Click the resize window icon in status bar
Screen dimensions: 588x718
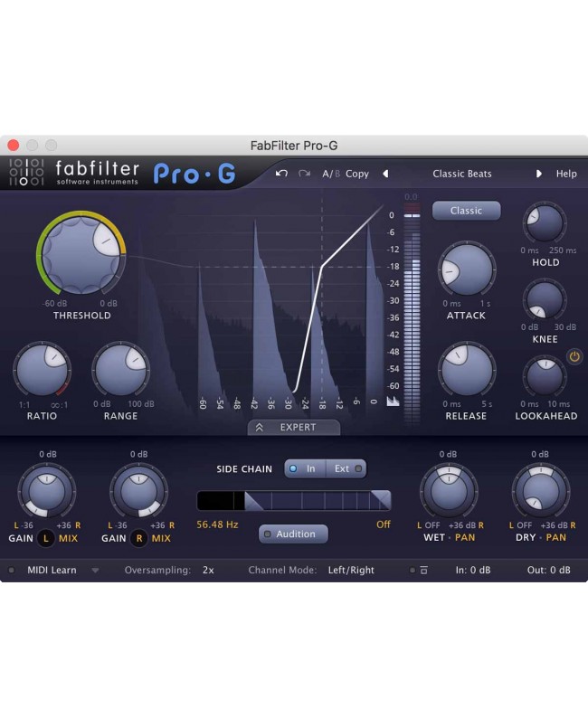click(424, 571)
